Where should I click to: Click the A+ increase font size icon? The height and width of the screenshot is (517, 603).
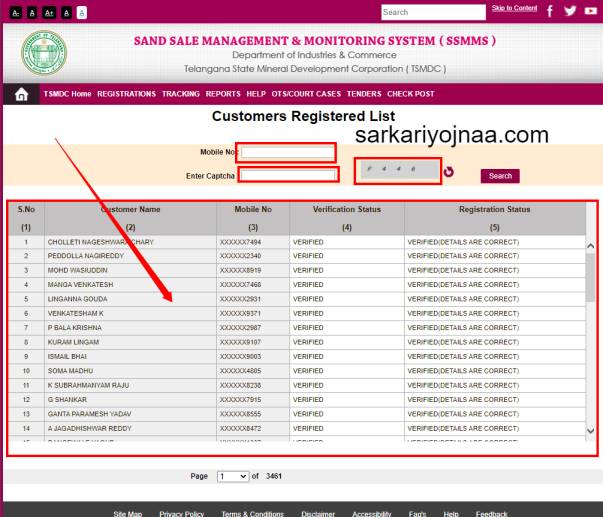click(x=49, y=13)
